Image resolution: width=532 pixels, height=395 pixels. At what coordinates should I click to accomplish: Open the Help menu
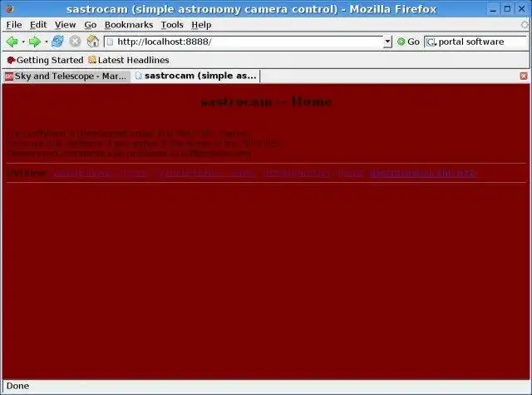(201, 25)
